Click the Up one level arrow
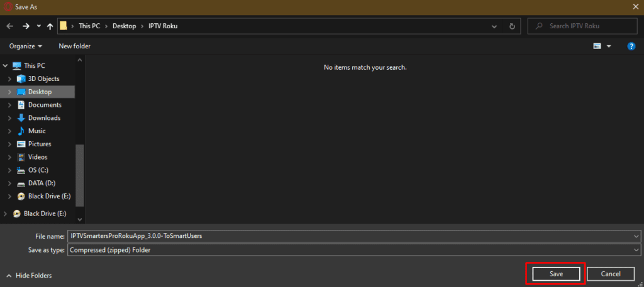Screen dimensions: 644x287 point(50,26)
